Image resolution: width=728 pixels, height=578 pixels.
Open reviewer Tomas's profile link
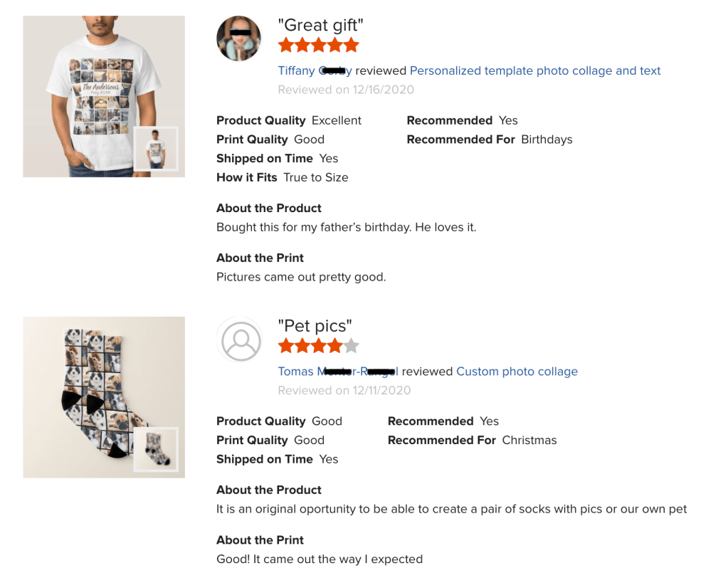tap(337, 372)
